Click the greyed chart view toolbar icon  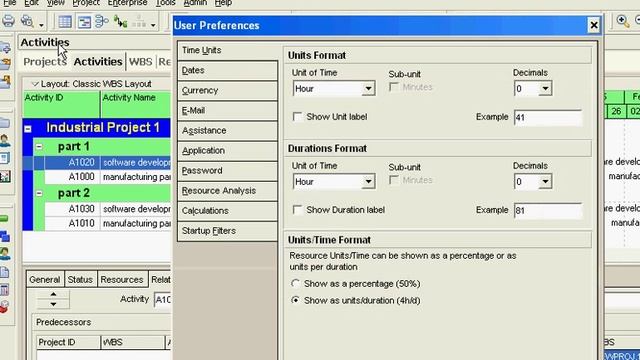pos(139,22)
